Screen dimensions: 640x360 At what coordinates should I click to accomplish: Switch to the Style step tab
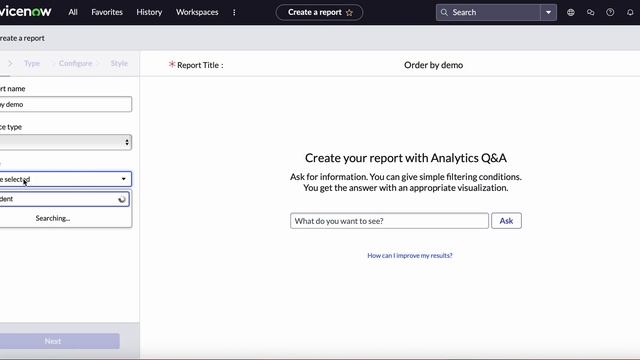coord(119,63)
